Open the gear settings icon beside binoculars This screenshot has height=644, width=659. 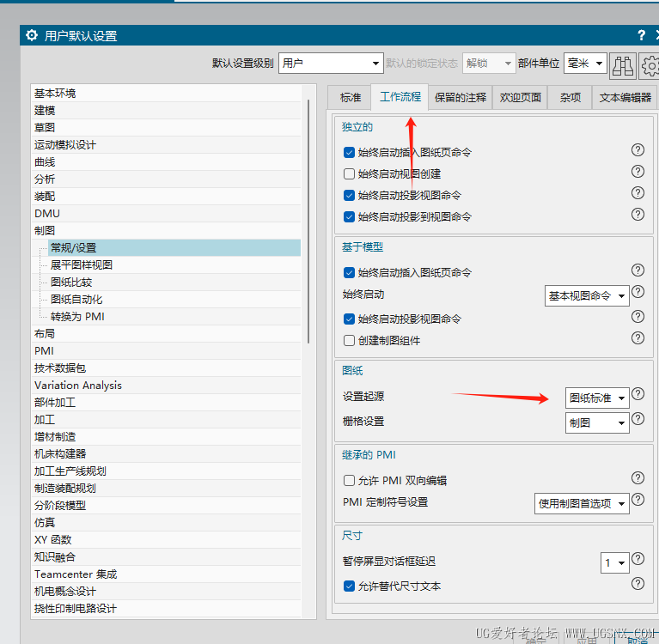pyautogui.click(x=649, y=65)
